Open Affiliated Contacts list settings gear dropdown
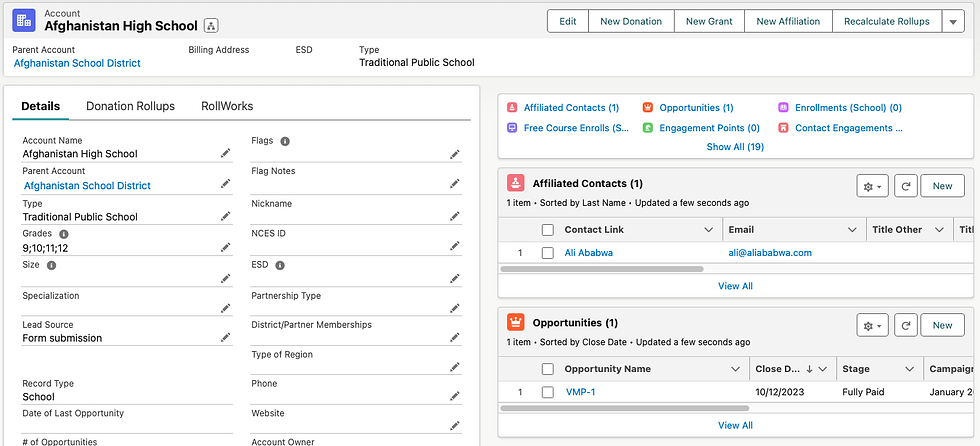This screenshot has width=980, height=446. (872, 186)
